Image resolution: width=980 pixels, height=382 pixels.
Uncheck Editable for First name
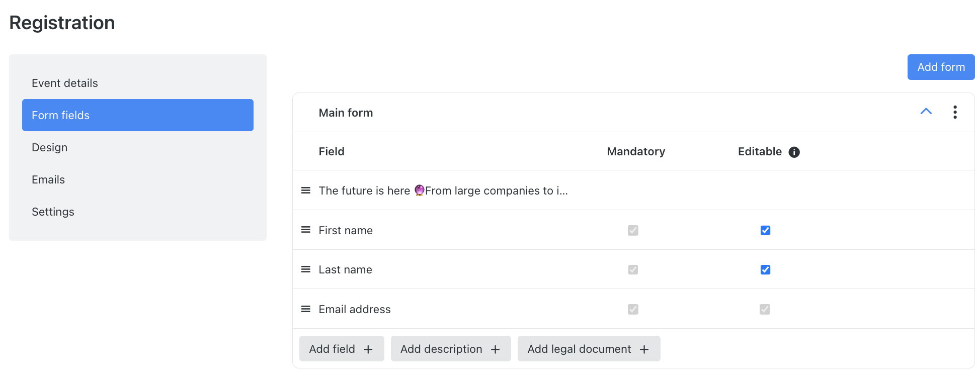765,230
